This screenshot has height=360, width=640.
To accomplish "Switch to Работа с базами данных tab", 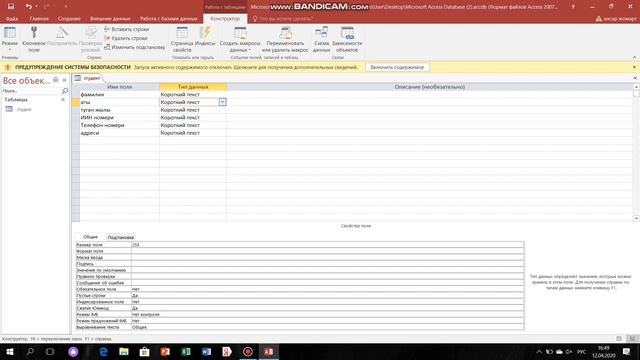I will coord(168,19).
